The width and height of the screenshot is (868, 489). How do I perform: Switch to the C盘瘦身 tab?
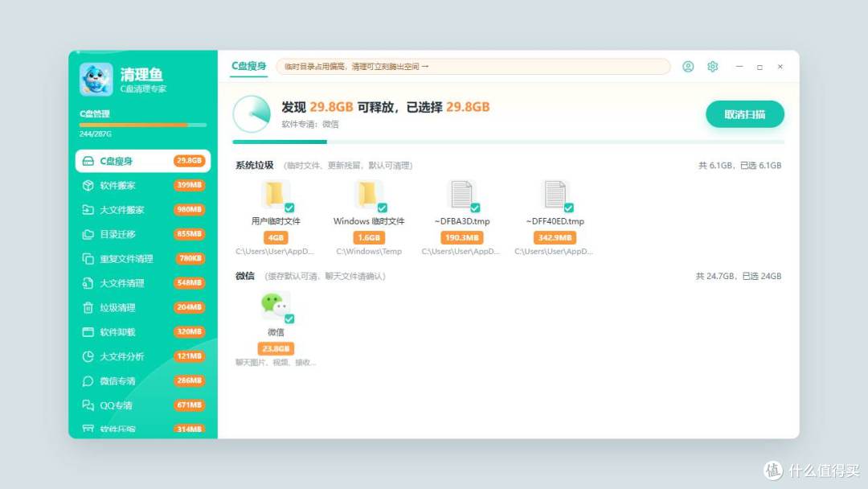248,66
